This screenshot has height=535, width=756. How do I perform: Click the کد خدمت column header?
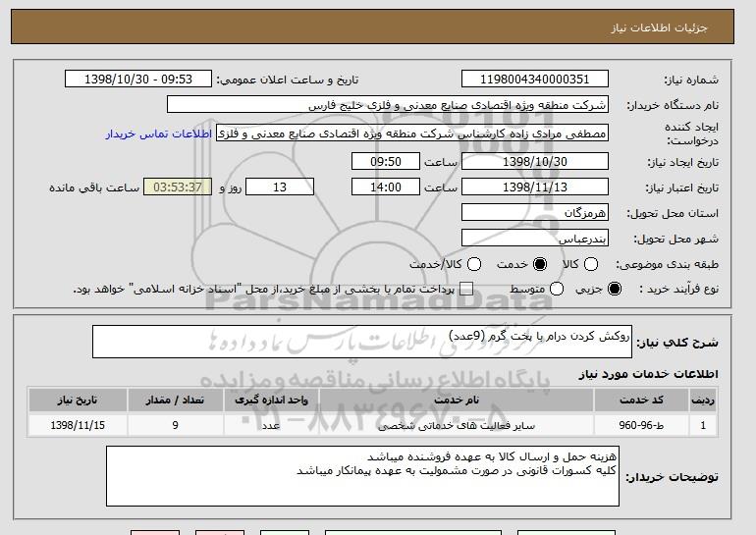point(641,401)
